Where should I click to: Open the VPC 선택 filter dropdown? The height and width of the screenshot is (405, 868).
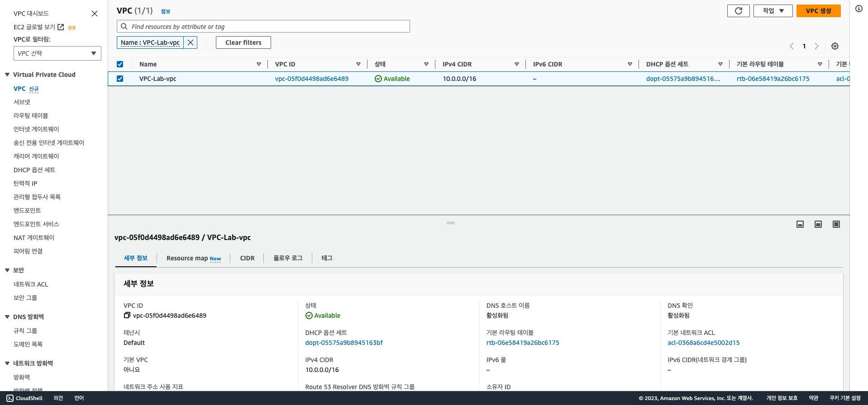tap(57, 53)
